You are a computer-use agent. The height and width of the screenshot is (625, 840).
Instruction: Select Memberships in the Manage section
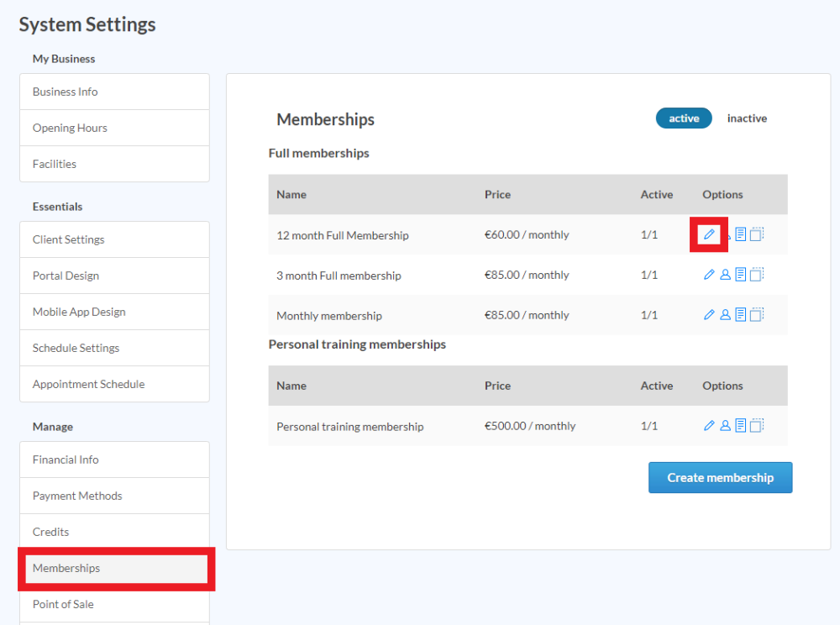(114, 568)
